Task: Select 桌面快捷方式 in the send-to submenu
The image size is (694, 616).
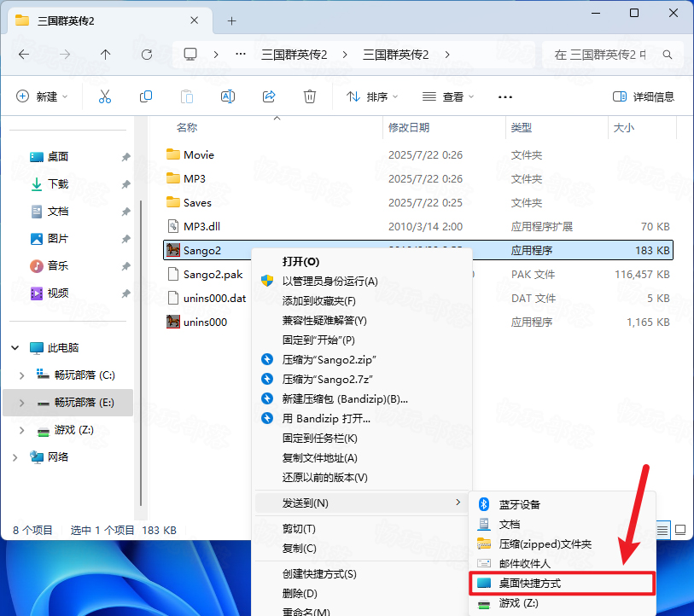Action: 562,584
